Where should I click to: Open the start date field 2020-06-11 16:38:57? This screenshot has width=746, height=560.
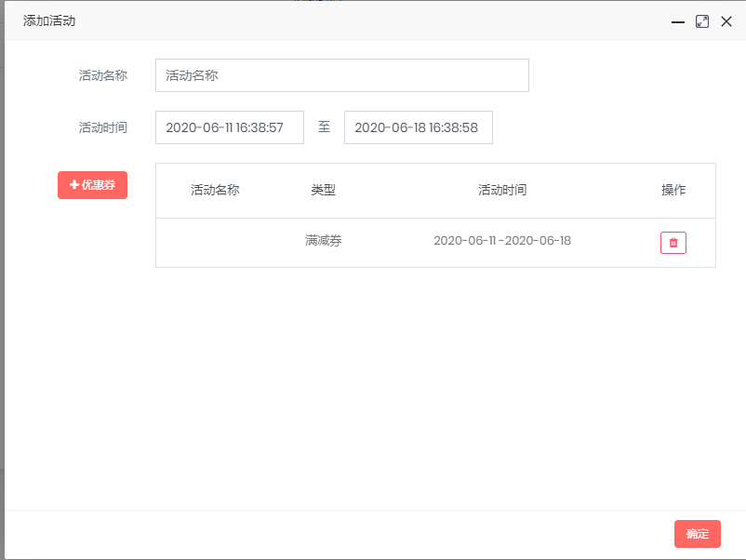(x=230, y=127)
